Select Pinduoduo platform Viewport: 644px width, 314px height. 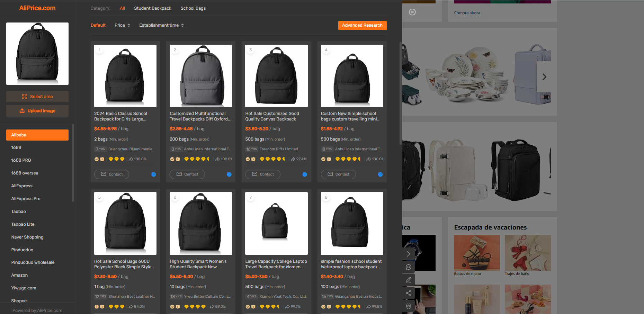tap(22, 250)
